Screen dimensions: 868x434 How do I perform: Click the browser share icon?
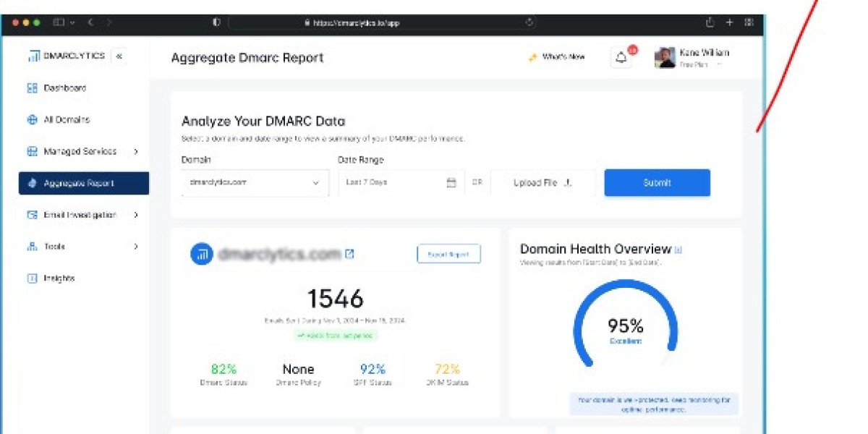[x=710, y=23]
